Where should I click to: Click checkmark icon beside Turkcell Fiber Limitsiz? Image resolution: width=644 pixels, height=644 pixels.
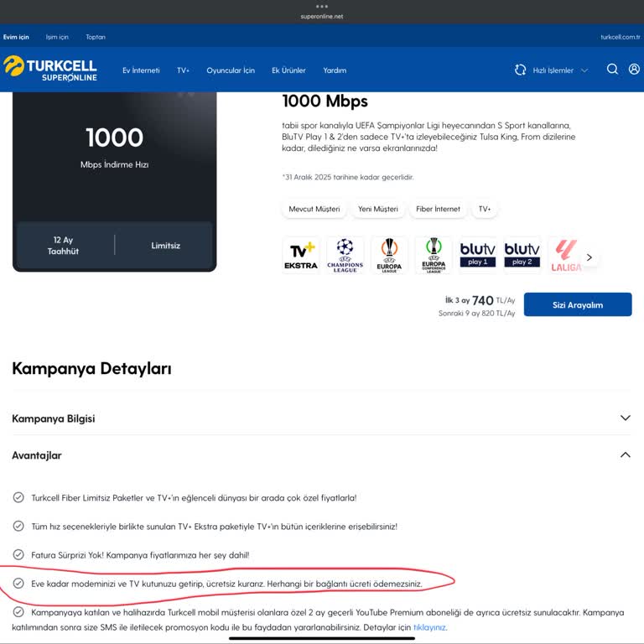click(x=18, y=497)
